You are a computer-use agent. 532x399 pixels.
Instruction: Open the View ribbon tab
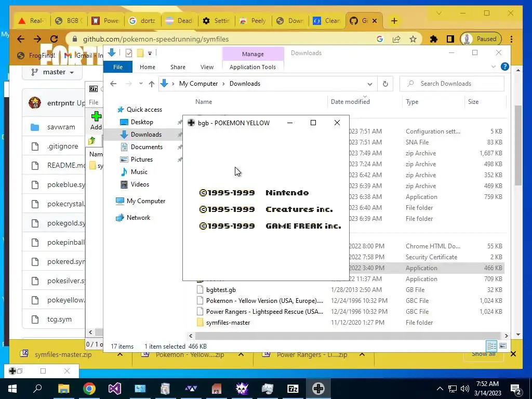[x=207, y=67]
